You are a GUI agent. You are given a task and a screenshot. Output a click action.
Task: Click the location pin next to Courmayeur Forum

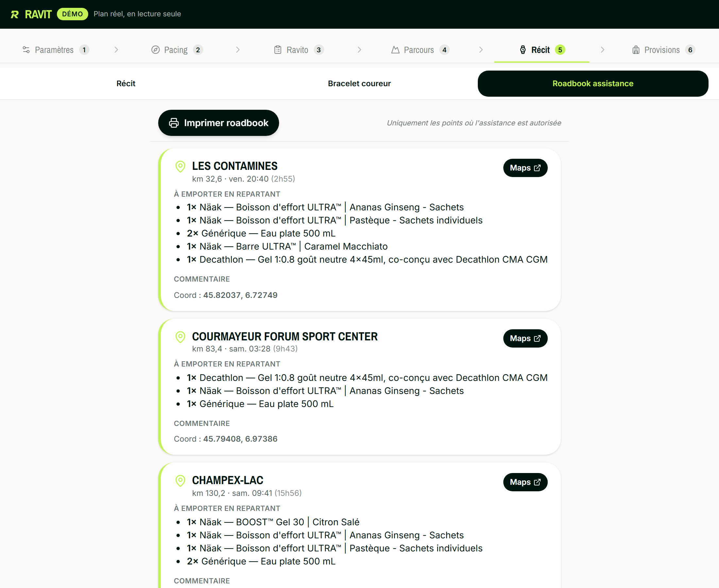180,337
